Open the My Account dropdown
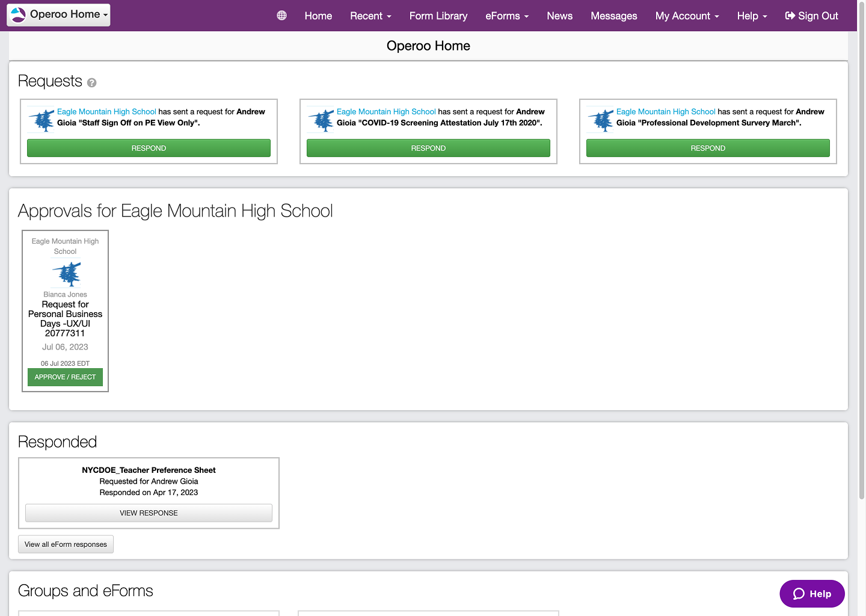Screen dimensions: 866x616 [x=687, y=16]
